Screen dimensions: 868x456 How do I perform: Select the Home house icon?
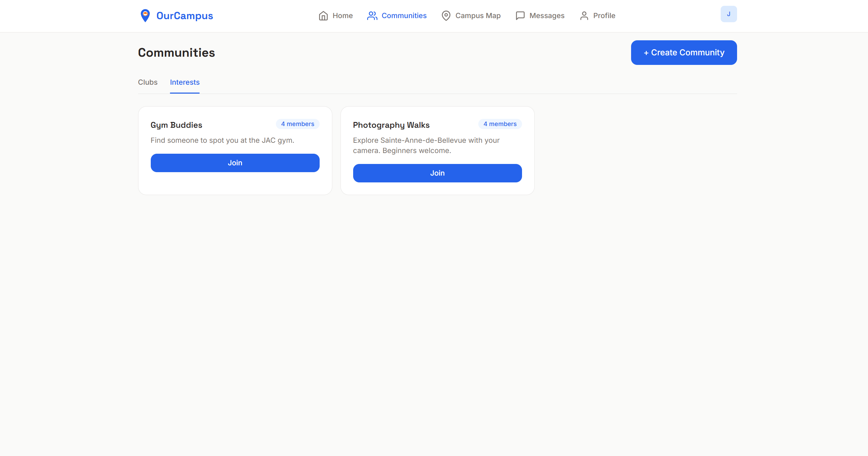click(x=323, y=16)
